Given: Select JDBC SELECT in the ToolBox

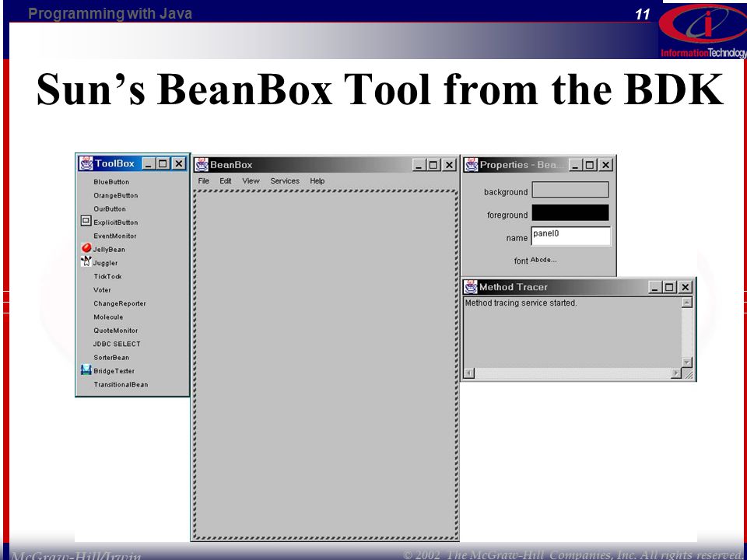Looking at the screenshot, I should [117, 344].
